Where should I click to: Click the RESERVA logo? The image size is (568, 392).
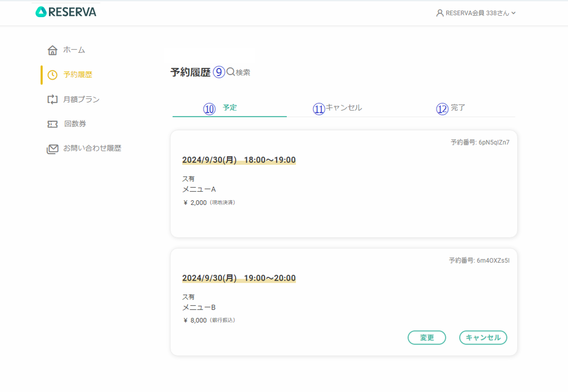(66, 12)
